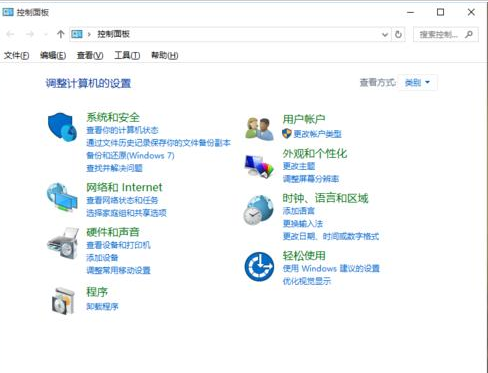Screen dimensions: 488x373
Task: Click the 网络和 Internet heading link
Action: tap(124, 187)
